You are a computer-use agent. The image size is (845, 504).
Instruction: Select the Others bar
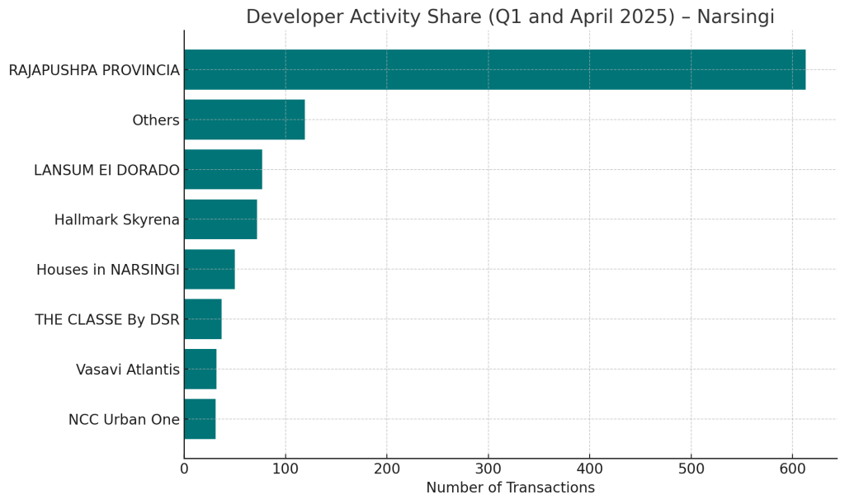click(x=244, y=120)
